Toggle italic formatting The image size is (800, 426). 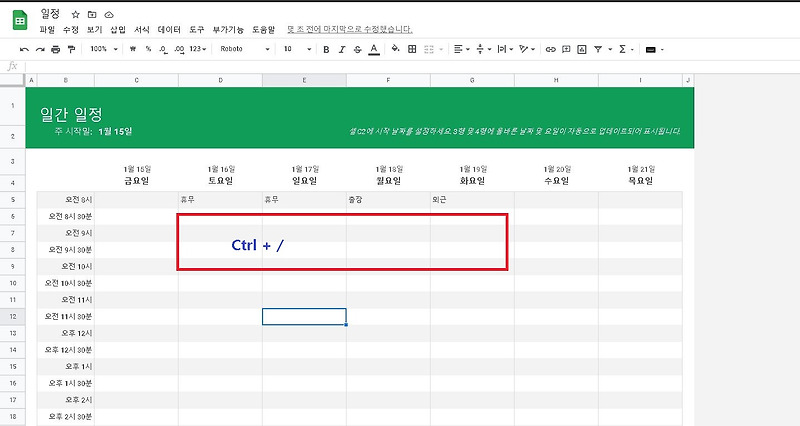pos(342,49)
